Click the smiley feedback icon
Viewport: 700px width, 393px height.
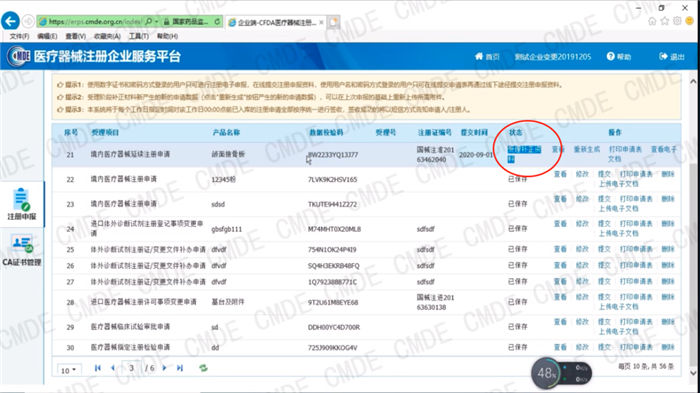click(x=690, y=21)
